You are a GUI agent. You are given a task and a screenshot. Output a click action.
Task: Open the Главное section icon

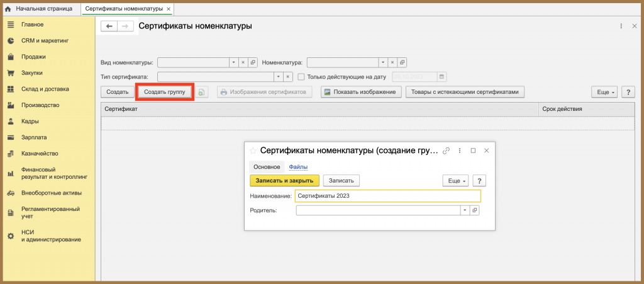[x=11, y=25]
